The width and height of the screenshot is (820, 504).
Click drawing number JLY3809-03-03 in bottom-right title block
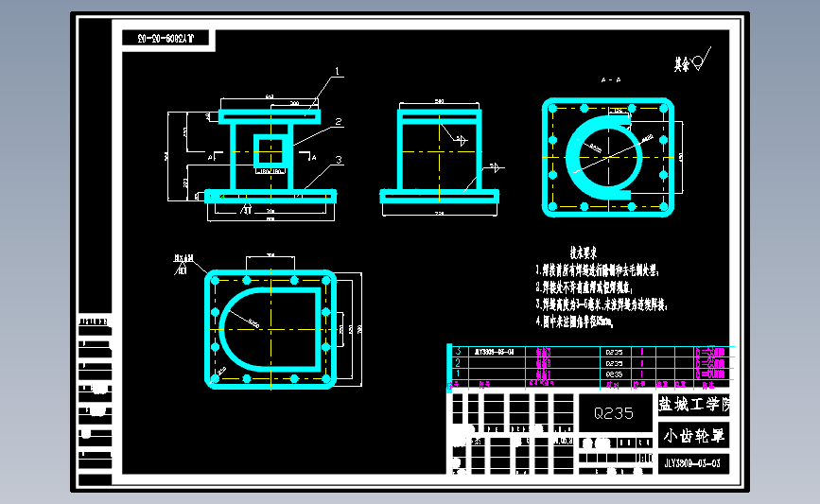point(692,463)
